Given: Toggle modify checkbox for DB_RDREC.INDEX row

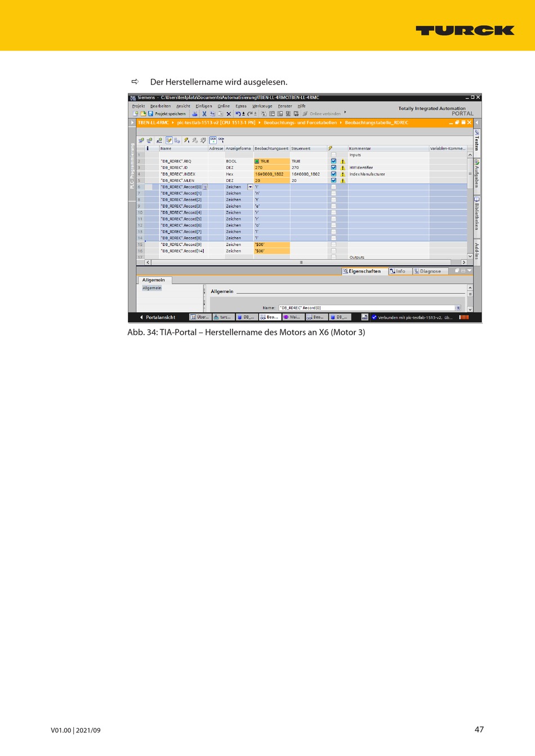Looking at the screenshot, I should [333, 174].
